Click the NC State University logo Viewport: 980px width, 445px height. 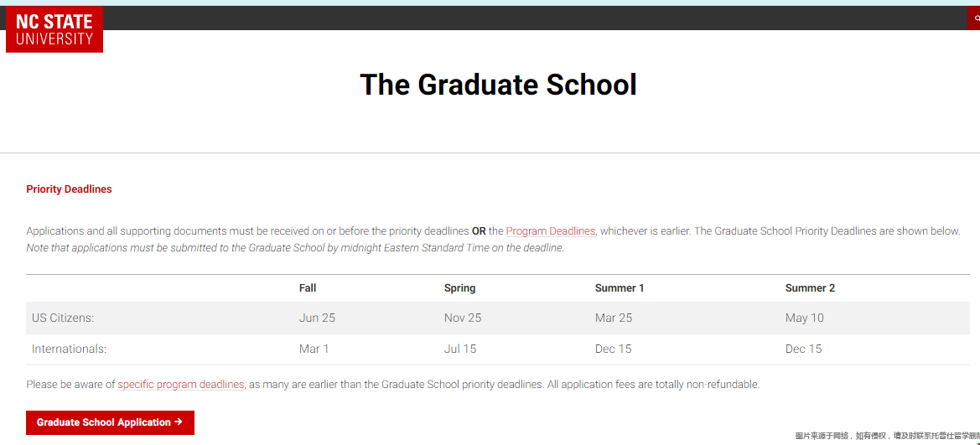pos(54,30)
